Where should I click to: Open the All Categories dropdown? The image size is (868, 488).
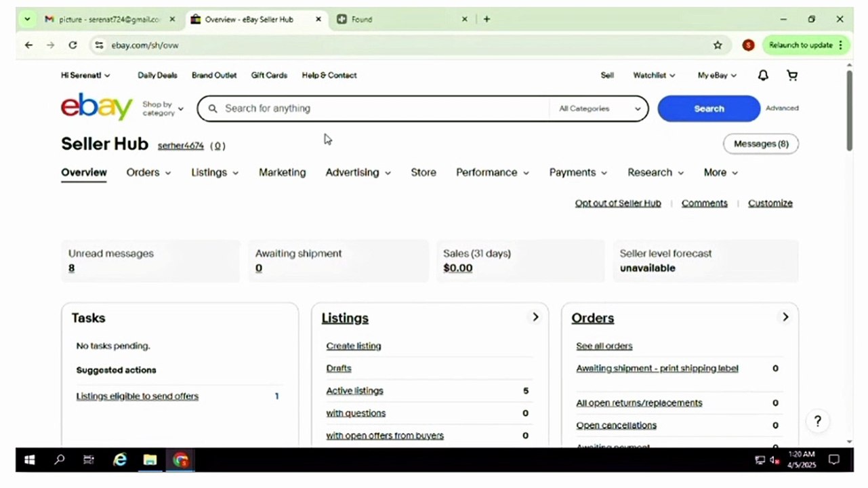(x=599, y=108)
